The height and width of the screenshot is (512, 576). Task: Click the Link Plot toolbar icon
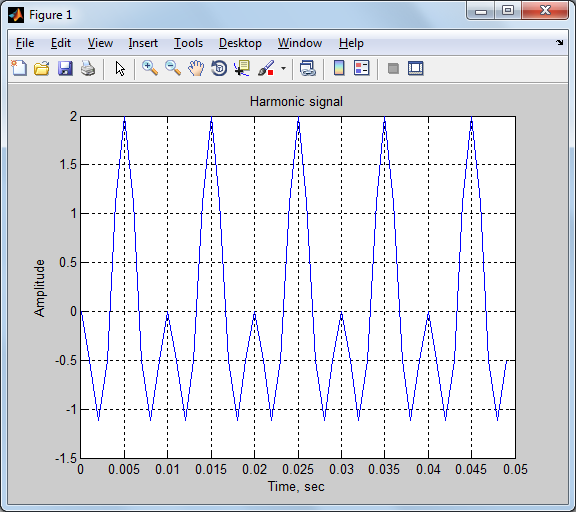tap(308, 68)
